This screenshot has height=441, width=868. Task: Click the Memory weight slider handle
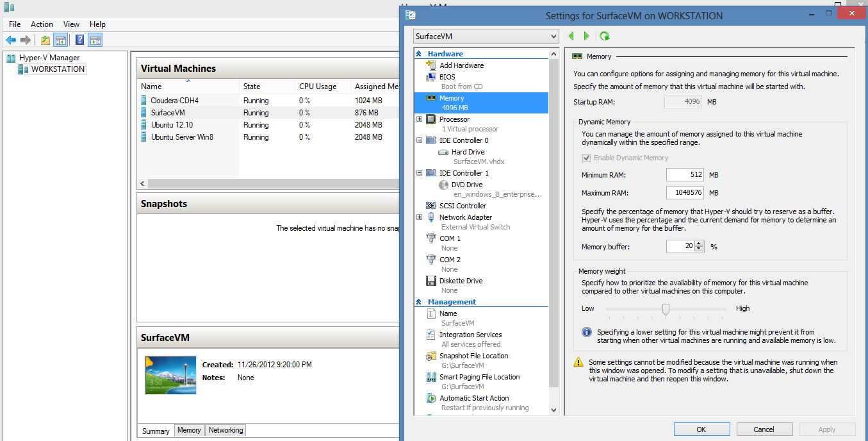666,310
